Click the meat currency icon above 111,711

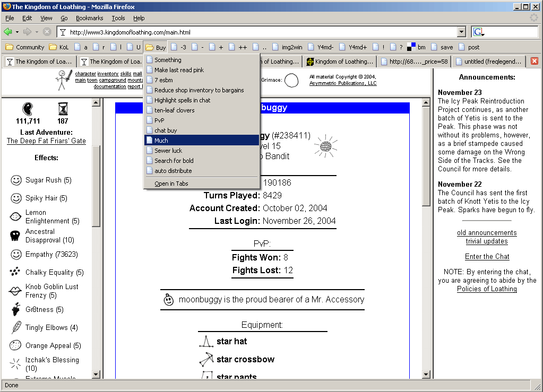[28, 109]
